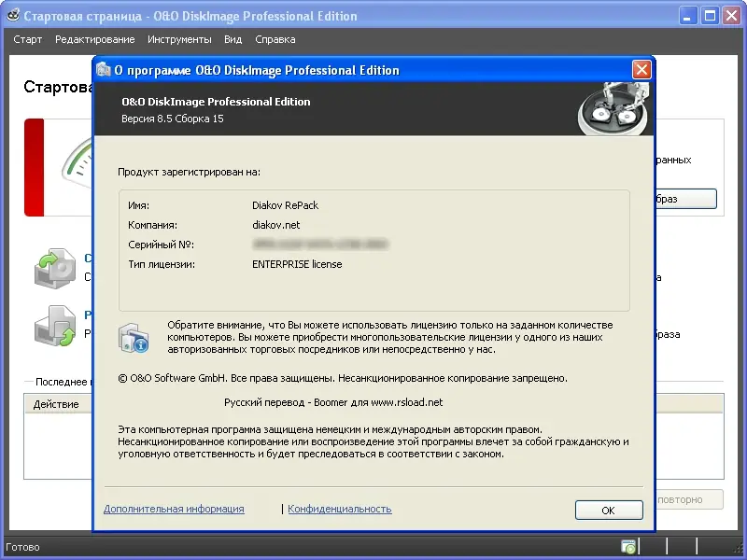Click the main window title bar app icon
Screen dimensions: 747x560
coord(13,15)
